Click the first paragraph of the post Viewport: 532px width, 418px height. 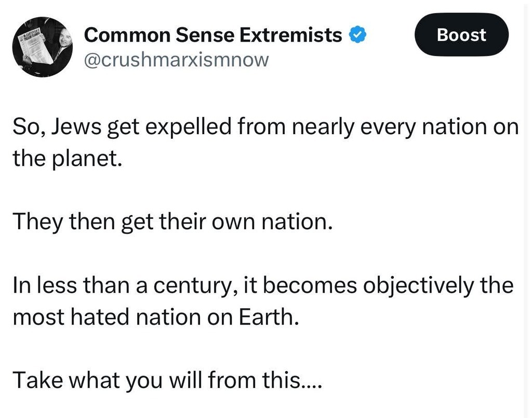click(x=265, y=142)
